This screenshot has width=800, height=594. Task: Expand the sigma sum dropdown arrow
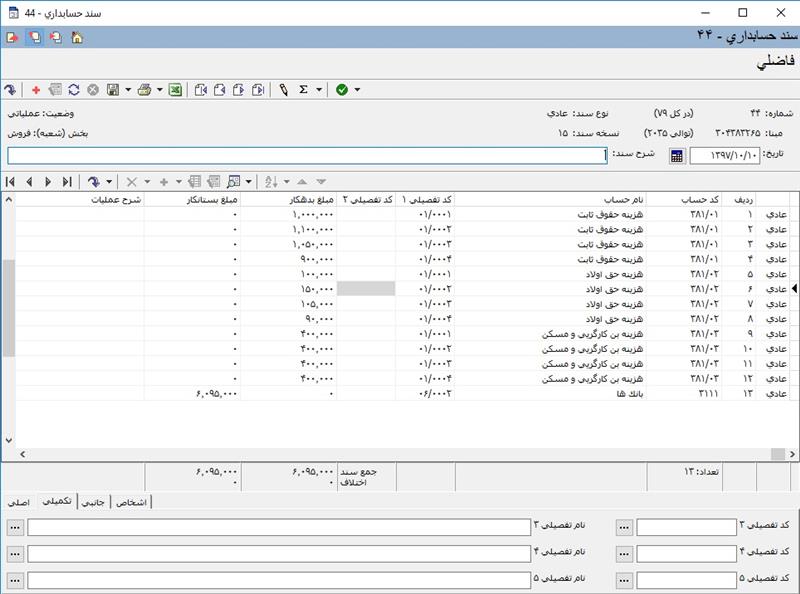click(319, 90)
